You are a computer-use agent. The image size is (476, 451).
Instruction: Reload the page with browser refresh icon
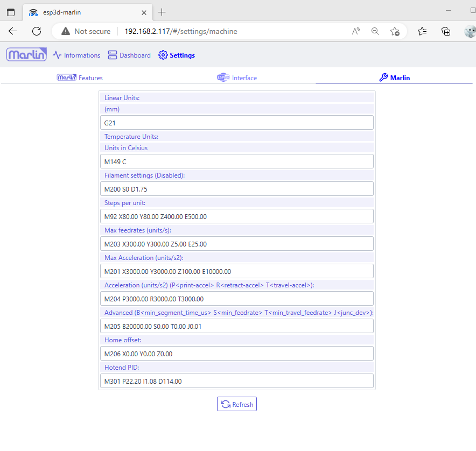tap(37, 31)
